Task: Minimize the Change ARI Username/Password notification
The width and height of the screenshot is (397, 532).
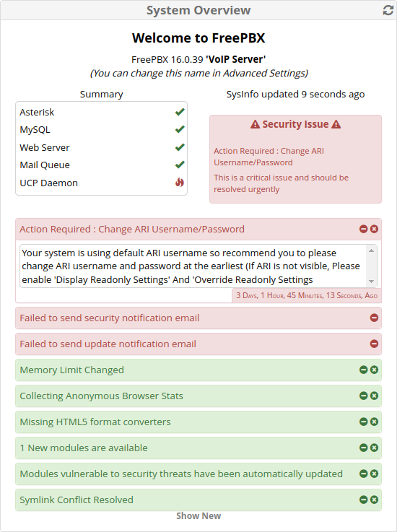Action: tap(363, 229)
